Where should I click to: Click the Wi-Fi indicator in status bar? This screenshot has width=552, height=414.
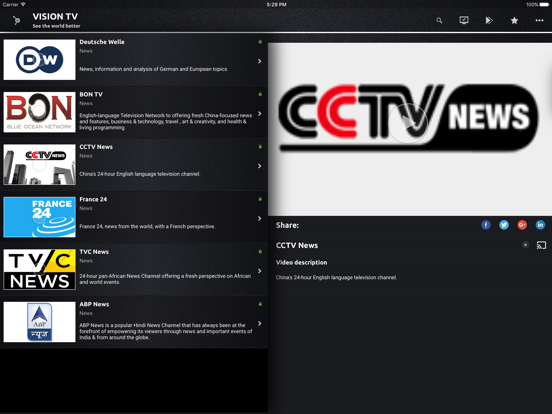(x=23, y=5)
